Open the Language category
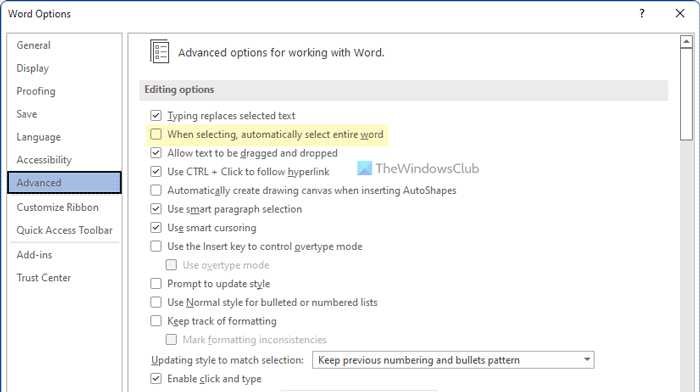700x392 pixels. coord(38,137)
